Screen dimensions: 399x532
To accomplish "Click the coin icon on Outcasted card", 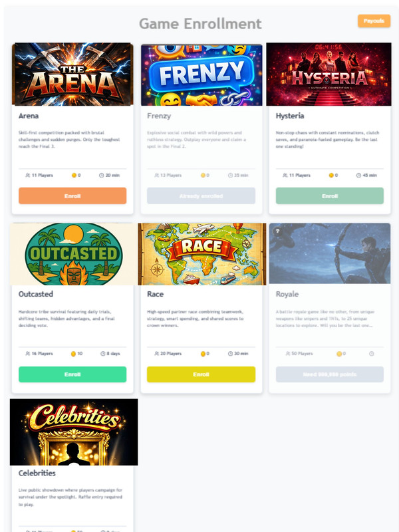I will tap(73, 354).
